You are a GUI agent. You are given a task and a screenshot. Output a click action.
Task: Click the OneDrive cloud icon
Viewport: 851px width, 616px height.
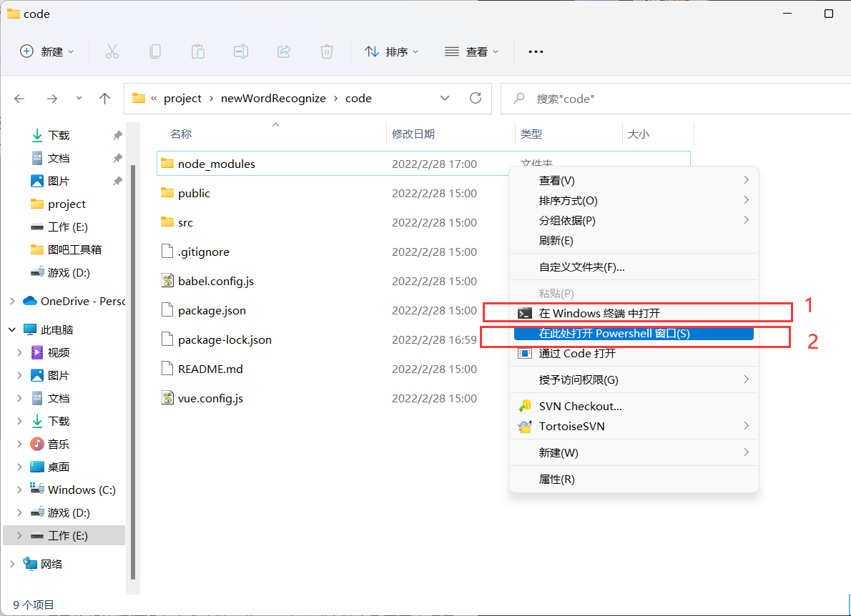pyautogui.click(x=30, y=301)
